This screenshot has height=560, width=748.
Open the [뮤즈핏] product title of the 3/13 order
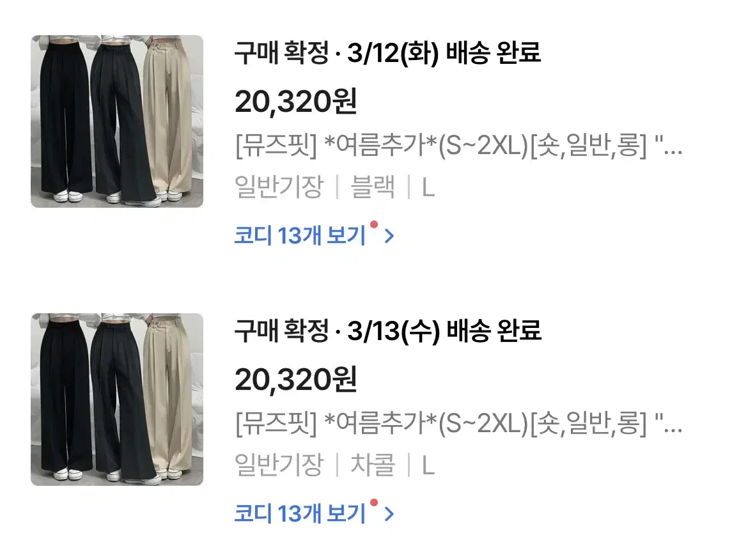pos(458,423)
